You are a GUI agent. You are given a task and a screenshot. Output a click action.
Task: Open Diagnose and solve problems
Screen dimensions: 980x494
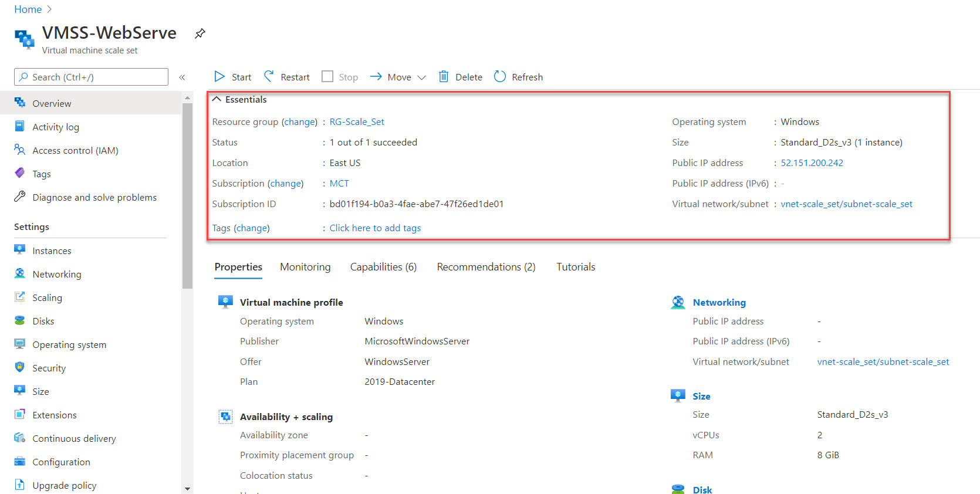coord(94,198)
